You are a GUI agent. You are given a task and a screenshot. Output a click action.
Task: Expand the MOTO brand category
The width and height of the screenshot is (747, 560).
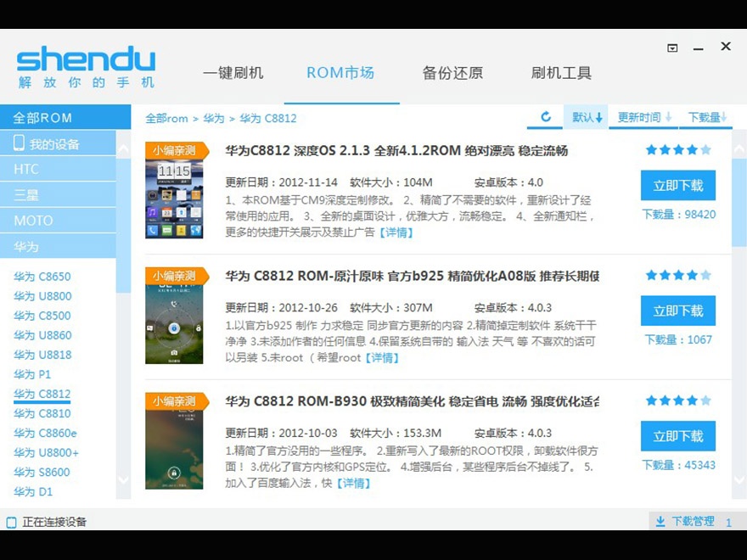tap(58, 221)
